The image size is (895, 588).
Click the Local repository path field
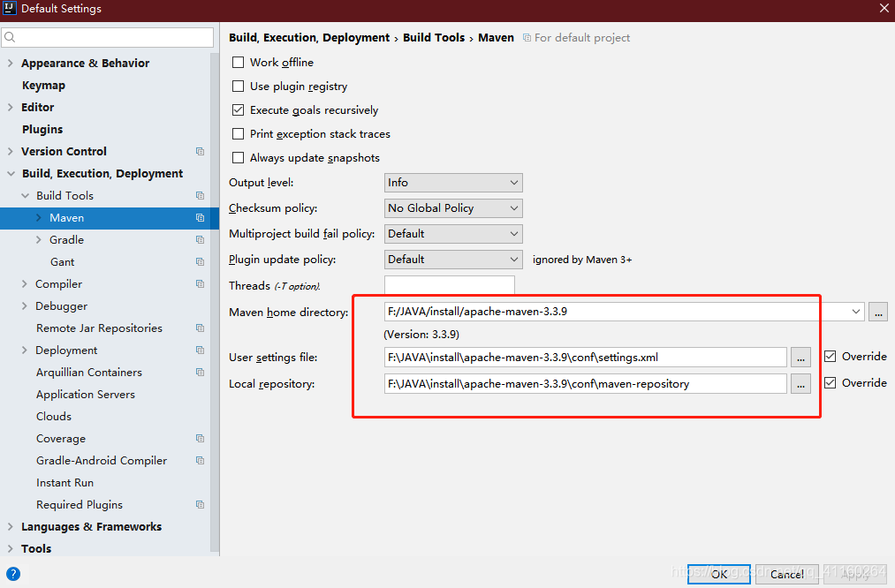pos(586,384)
